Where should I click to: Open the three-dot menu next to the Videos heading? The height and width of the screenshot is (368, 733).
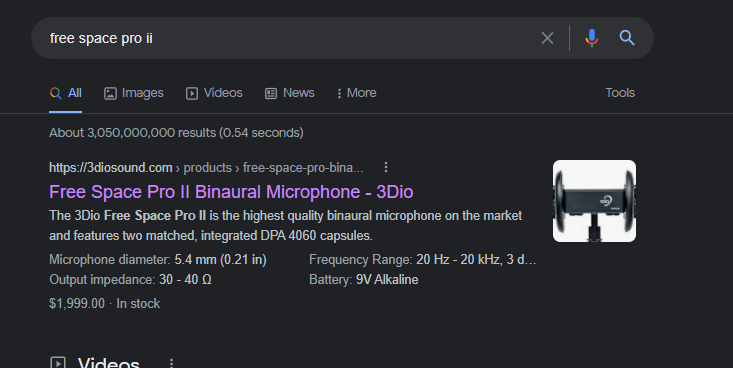(x=172, y=363)
